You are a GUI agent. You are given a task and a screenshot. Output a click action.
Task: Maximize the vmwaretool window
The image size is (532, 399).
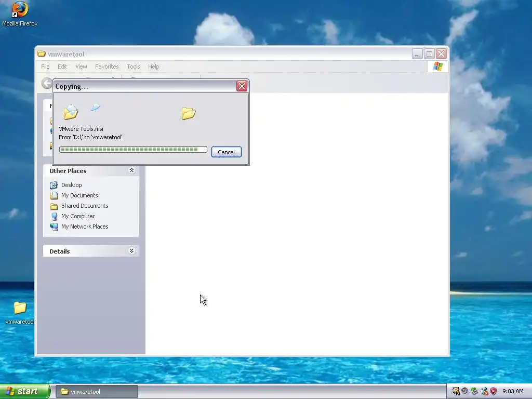[429, 54]
